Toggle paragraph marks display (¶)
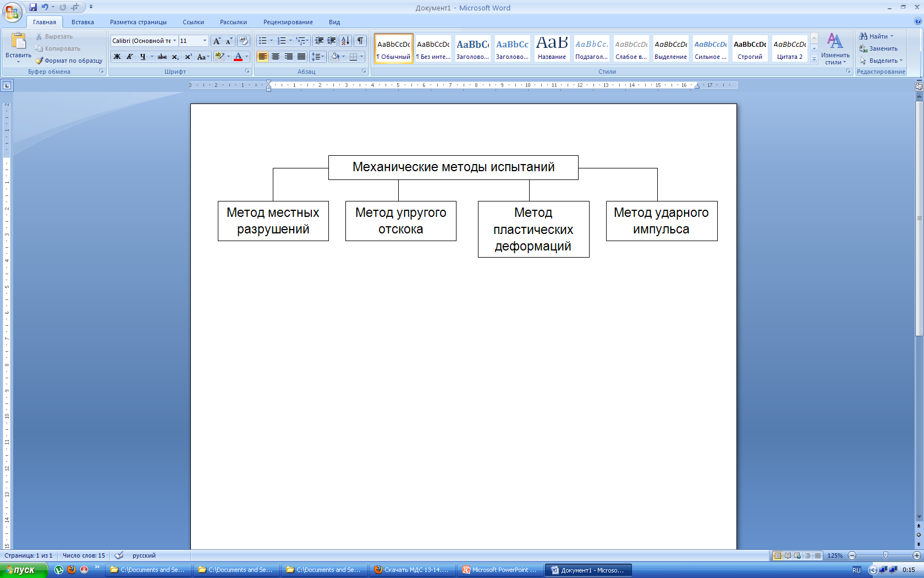Image resolution: width=924 pixels, height=578 pixels. pyautogui.click(x=360, y=41)
